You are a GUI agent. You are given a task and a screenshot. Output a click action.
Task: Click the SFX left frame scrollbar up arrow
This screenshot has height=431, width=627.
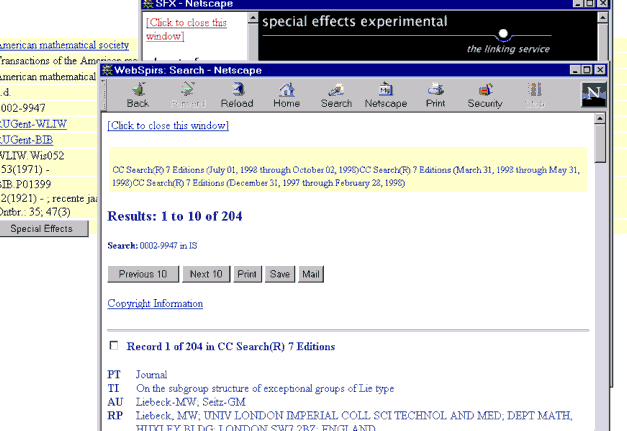tap(253, 18)
